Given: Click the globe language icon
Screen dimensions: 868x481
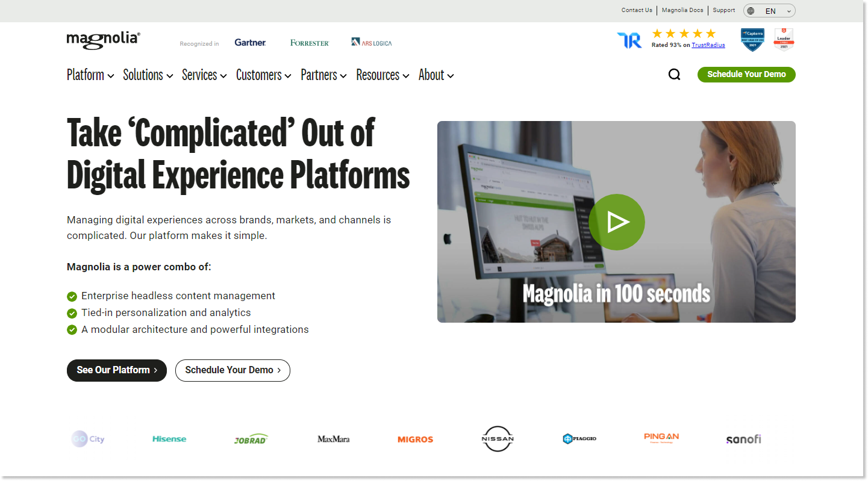Looking at the screenshot, I should pyautogui.click(x=751, y=11).
